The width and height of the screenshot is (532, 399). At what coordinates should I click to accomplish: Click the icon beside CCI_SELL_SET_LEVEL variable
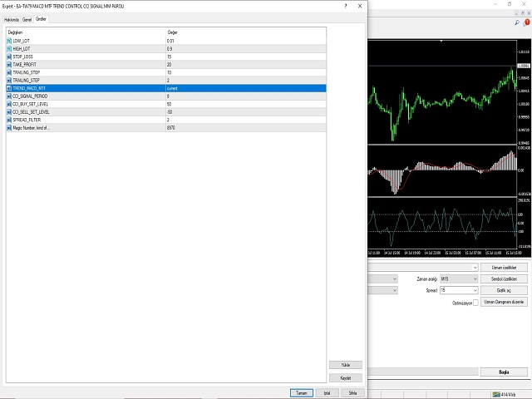[x=9, y=112]
